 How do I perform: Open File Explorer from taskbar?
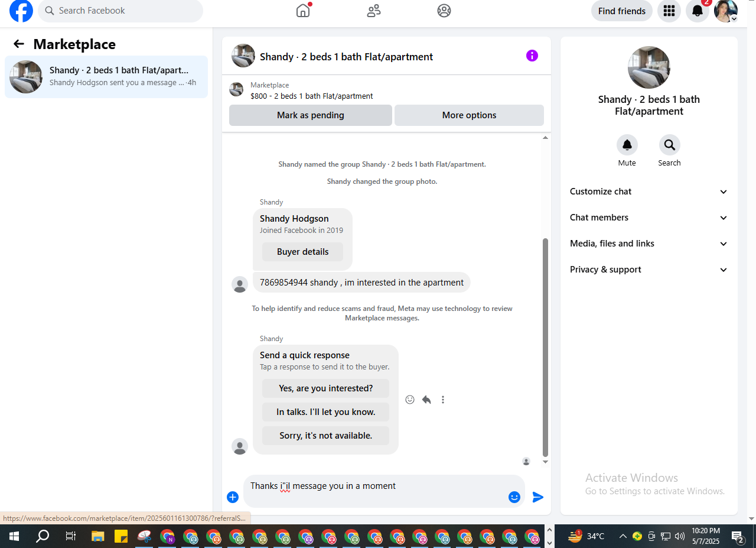97,537
